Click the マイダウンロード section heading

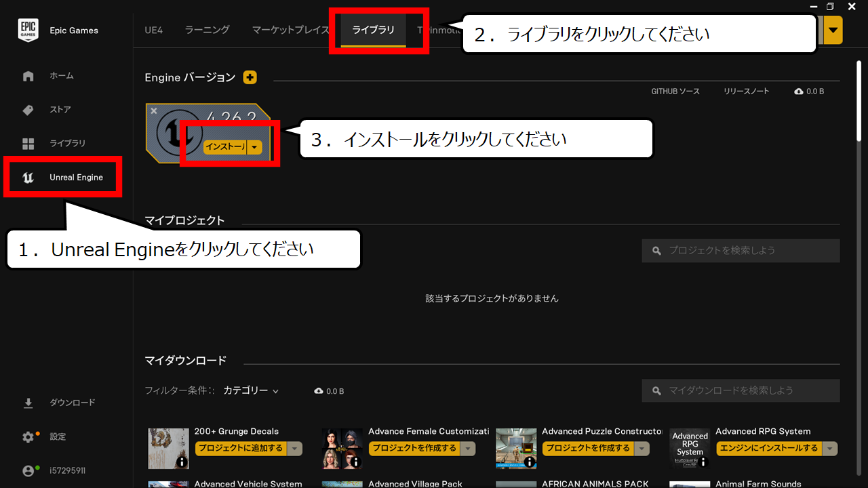pyautogui.click(x=186, y=361)
